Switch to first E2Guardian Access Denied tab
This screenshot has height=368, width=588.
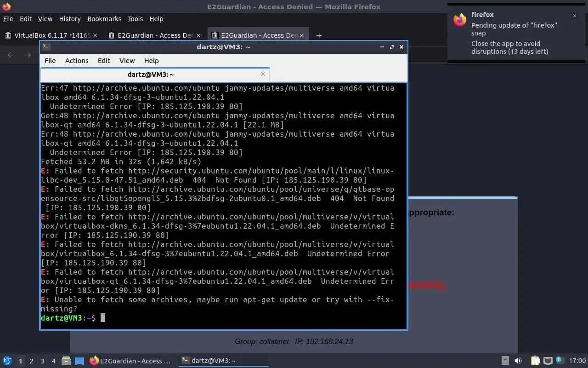[x=154, y=35]
